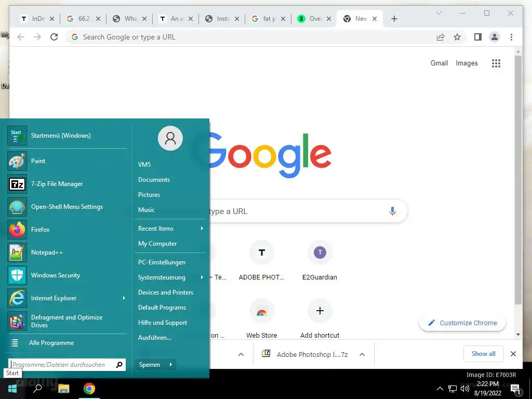Start voice search with microphone

pos(392,211)
